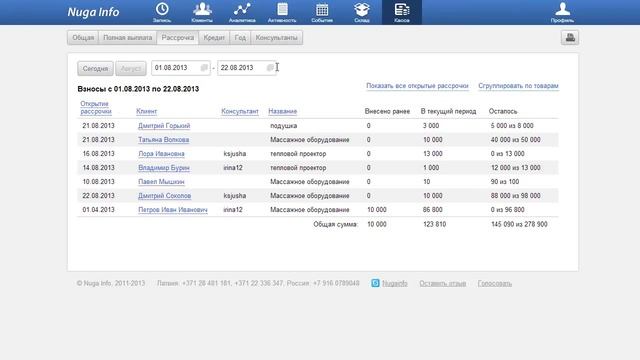Screen dimensions: 640x360
Task: Open the События calendar icon
Action: coord(322,12)
